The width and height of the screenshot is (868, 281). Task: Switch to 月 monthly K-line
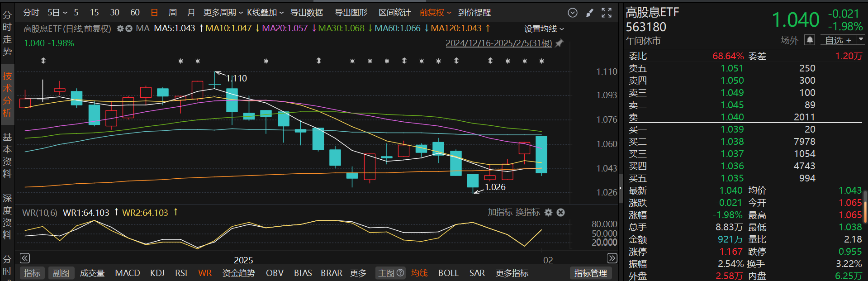(191, 13)
